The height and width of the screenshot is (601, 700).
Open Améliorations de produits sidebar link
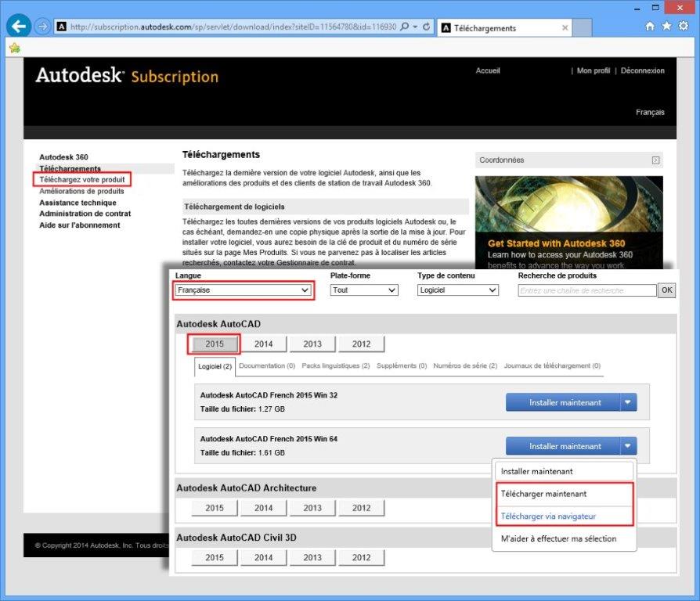(81, 191)
